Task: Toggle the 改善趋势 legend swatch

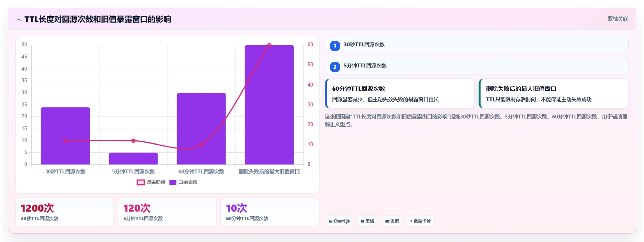Action: (141, 182)
